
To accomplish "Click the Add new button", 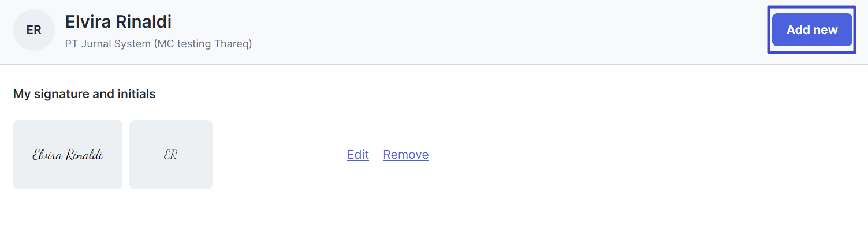I will 812,29.
